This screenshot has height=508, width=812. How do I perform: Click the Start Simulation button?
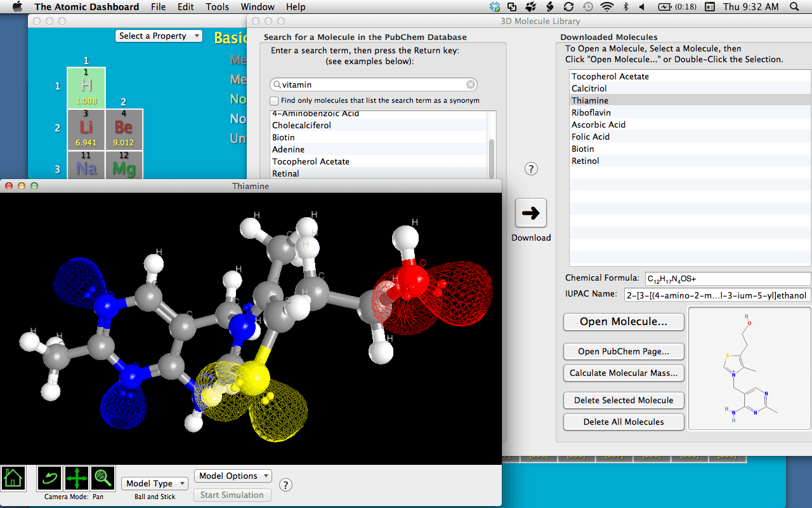click(x=232, y=495)
